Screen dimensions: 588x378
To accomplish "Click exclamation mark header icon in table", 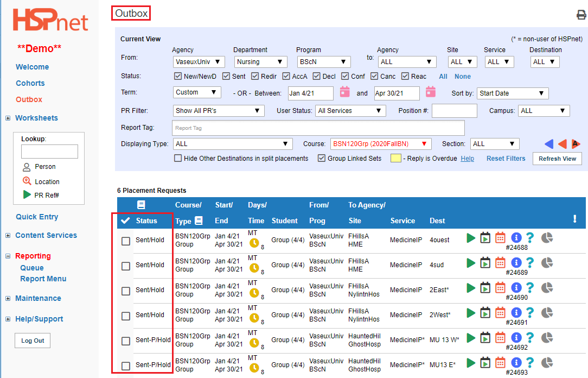I will (574, 219).
